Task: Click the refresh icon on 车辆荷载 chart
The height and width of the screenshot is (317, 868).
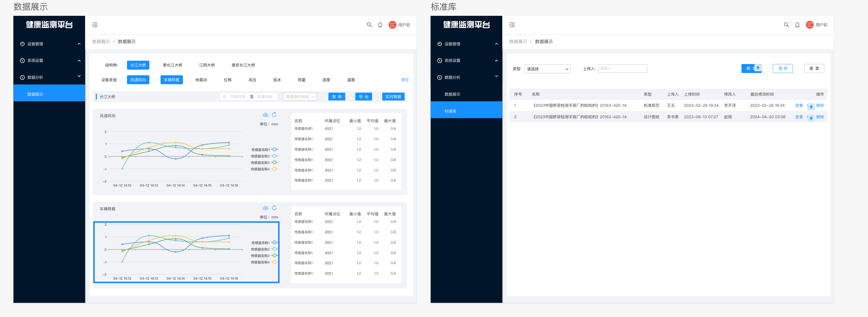Action: 274,208
